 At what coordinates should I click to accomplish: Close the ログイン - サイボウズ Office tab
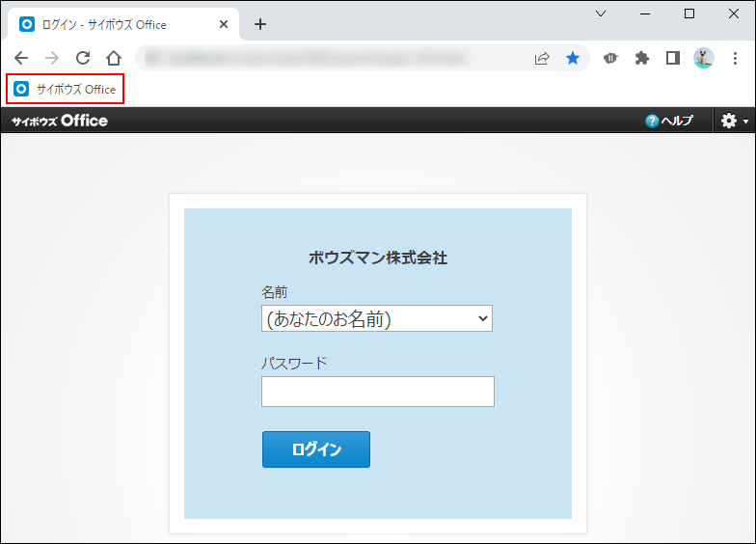click(224, 24)
